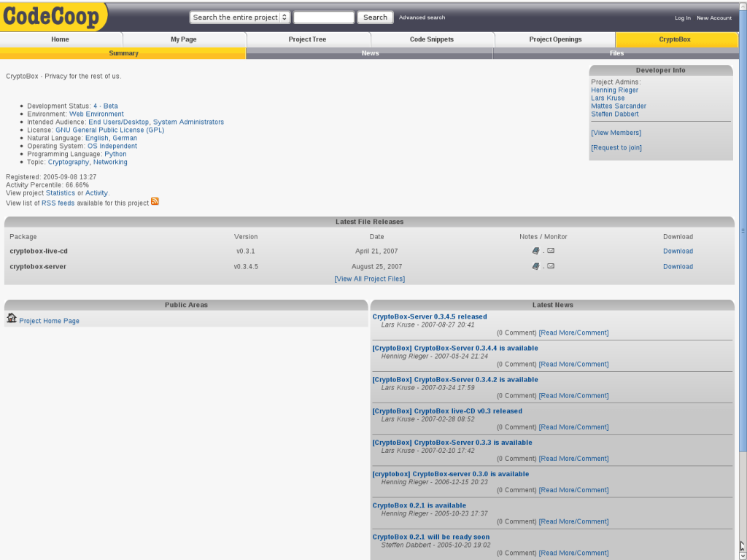Click End Users/Desktop audience link

[119, 122]
